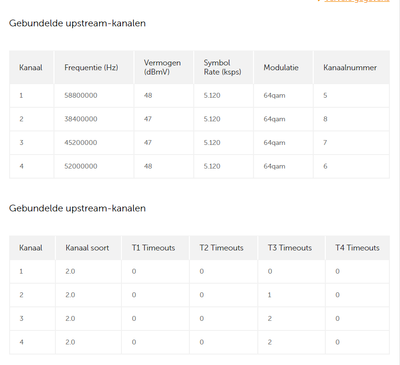400x365 pixels.
Task: Click the Gebundelde upstream-kanalen heading above the frequency table
Action: (77, 24)
